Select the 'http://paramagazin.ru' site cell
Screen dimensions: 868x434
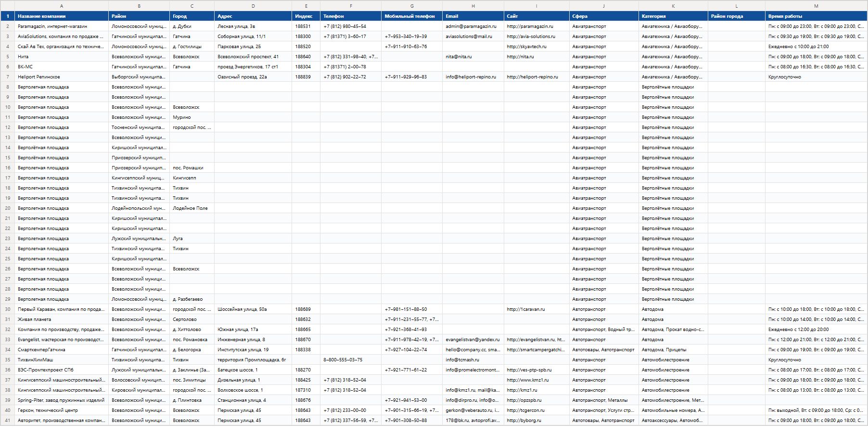pyautogui.click(x=536, y=26)
